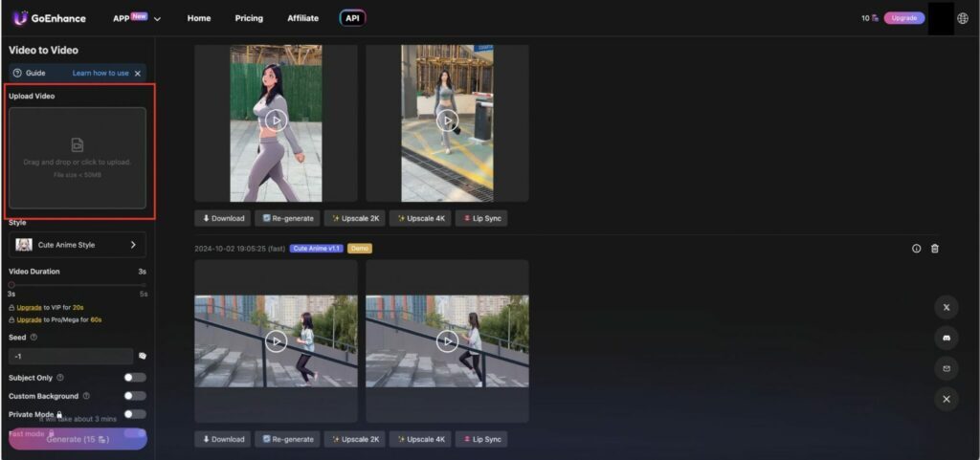The height and width of the screenshot is (460, 980).
Task: Adjust the Video Duration slider handle
Action: 11,284
